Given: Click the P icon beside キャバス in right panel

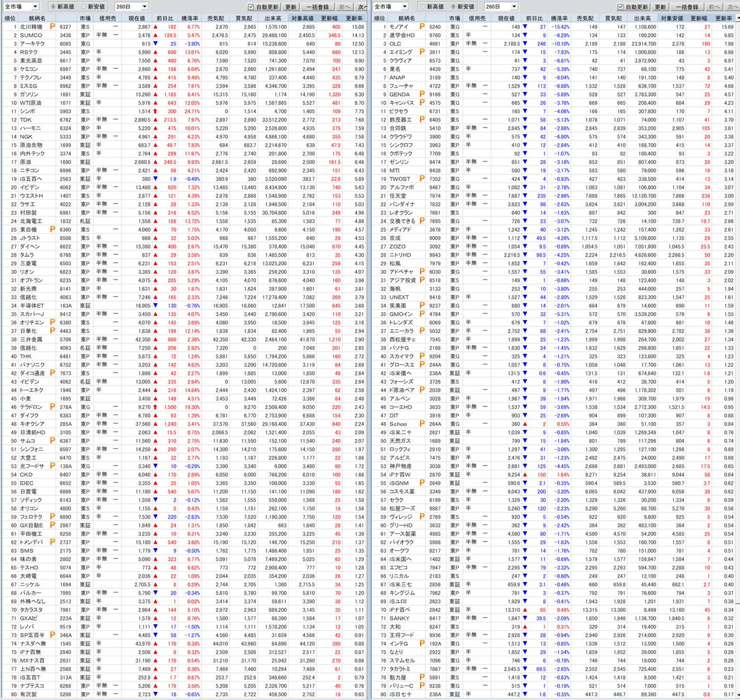Looking at the screenshot, I should pyautogui.click(x=422, y=103).
